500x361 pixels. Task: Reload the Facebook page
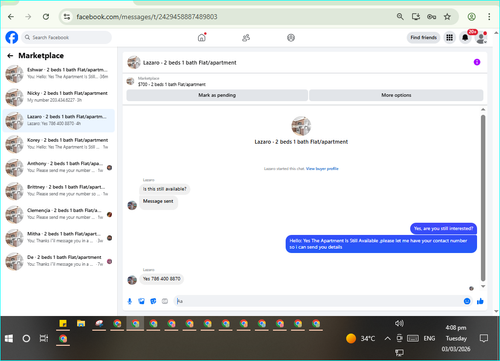46,17
